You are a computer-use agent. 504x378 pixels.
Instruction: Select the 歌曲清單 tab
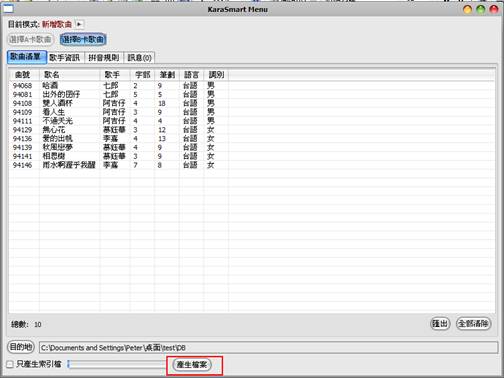27,57
